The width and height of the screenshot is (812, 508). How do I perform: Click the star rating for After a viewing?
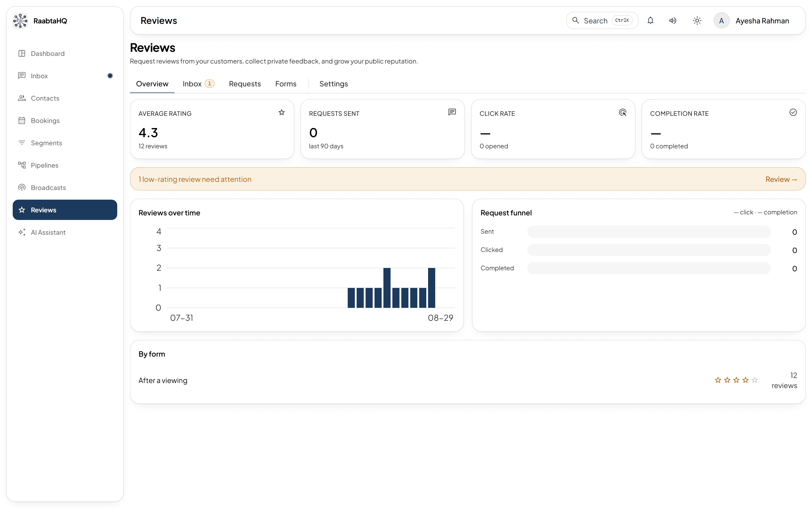coord(736,380)
